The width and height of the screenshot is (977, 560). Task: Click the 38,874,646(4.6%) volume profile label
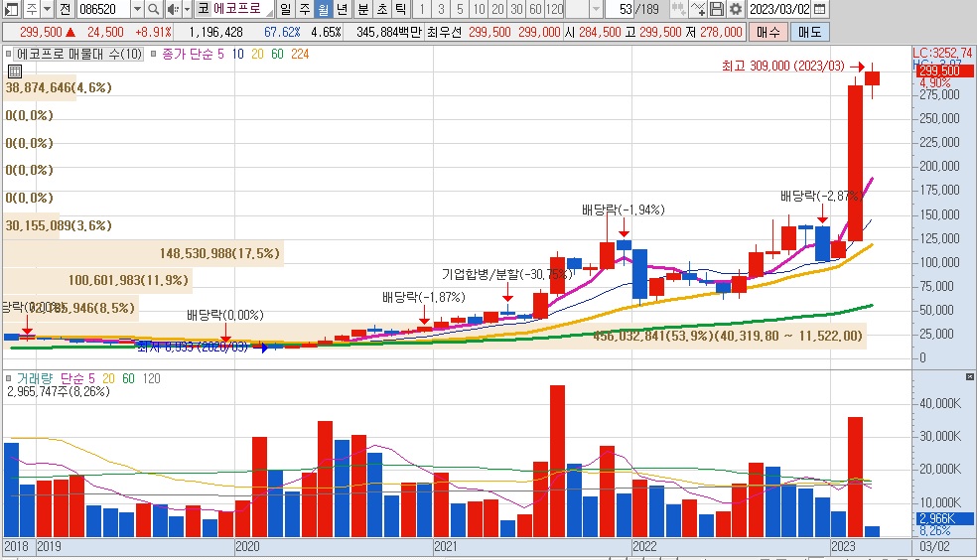(59, 87)
